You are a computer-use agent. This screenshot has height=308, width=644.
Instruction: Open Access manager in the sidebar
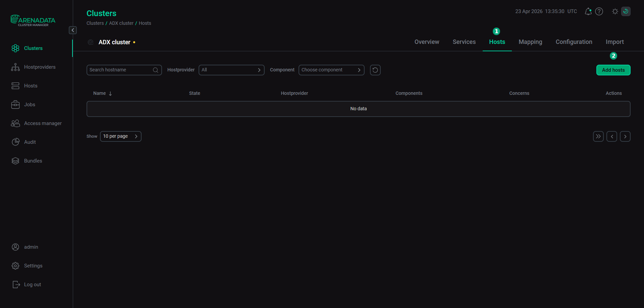pyautogui.click(x=43, y=123)
